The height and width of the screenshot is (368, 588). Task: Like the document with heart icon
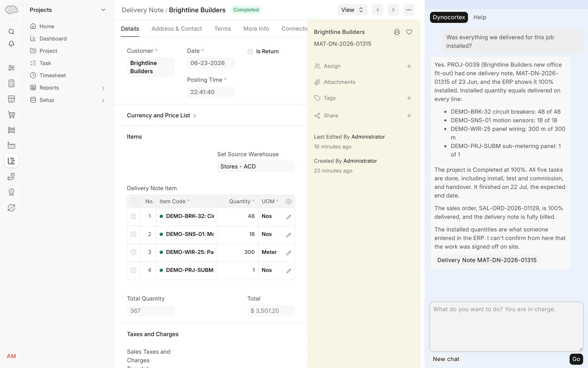click(409, 32)
